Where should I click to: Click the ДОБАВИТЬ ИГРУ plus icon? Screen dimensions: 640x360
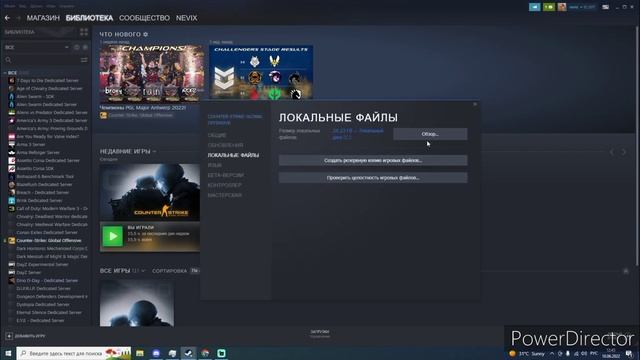(9, 336)
